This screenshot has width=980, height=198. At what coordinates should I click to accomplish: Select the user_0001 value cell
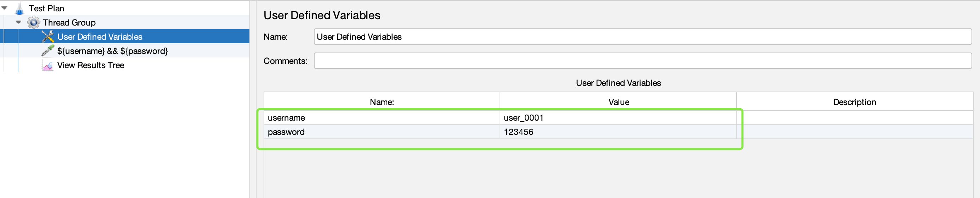[x=618, y=118]
